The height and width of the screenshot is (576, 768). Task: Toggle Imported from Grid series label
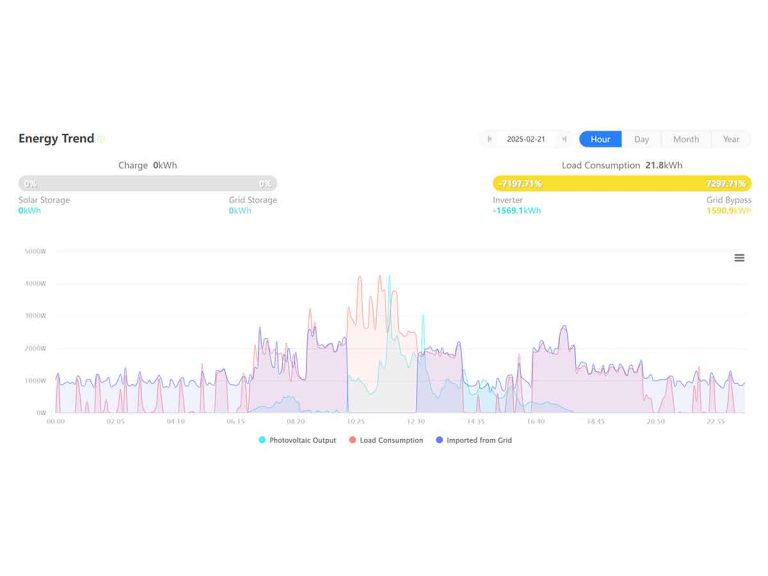click(x=479, y=440)
